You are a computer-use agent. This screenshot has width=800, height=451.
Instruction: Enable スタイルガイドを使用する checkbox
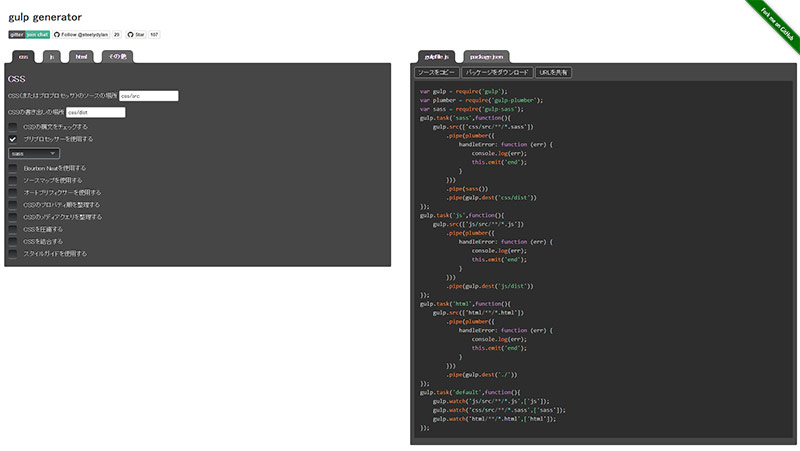pyautogui.click(x=13, y=254)
